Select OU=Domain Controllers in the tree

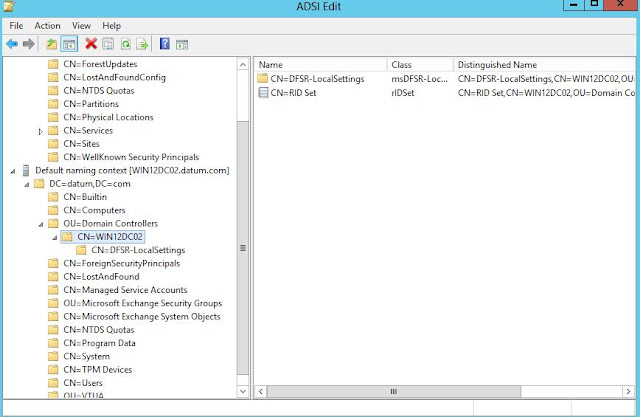tap(111, 224)
